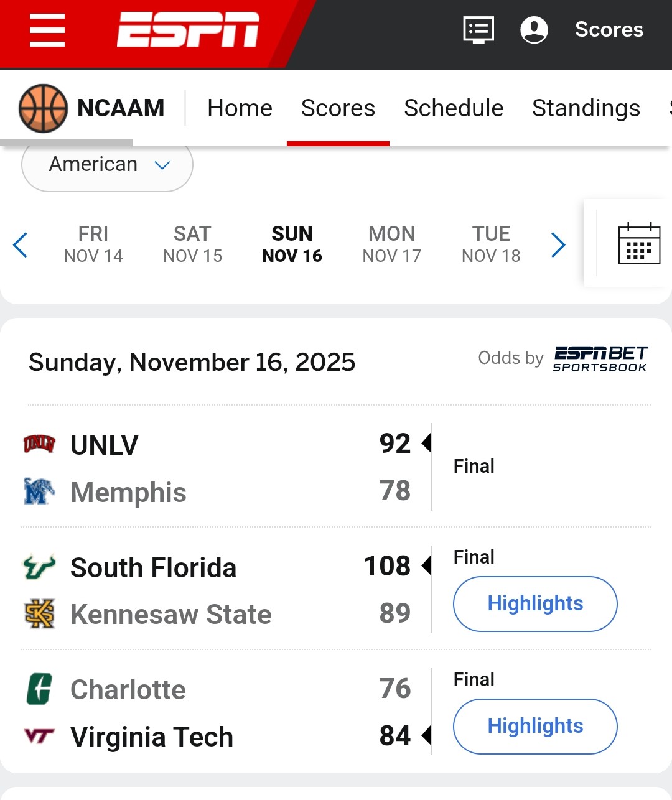Tap the South Florida logo
672x800 pixels.
[x=39, y=567]
